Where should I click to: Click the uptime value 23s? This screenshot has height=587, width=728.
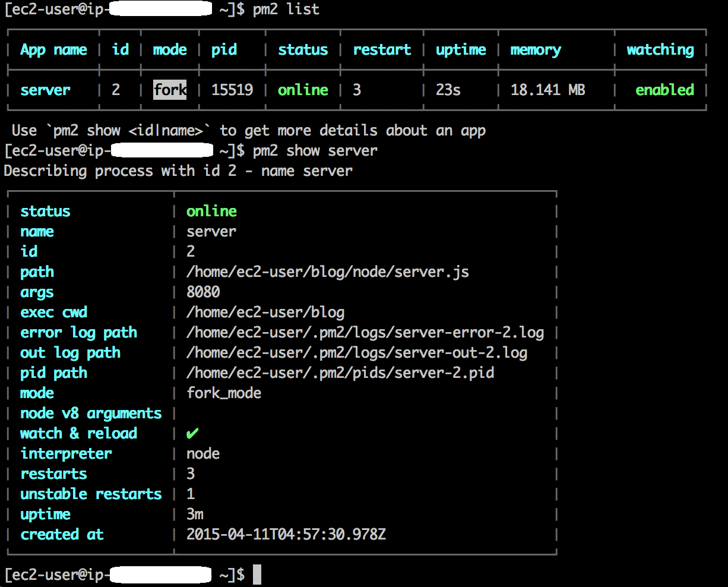[448, 90]
